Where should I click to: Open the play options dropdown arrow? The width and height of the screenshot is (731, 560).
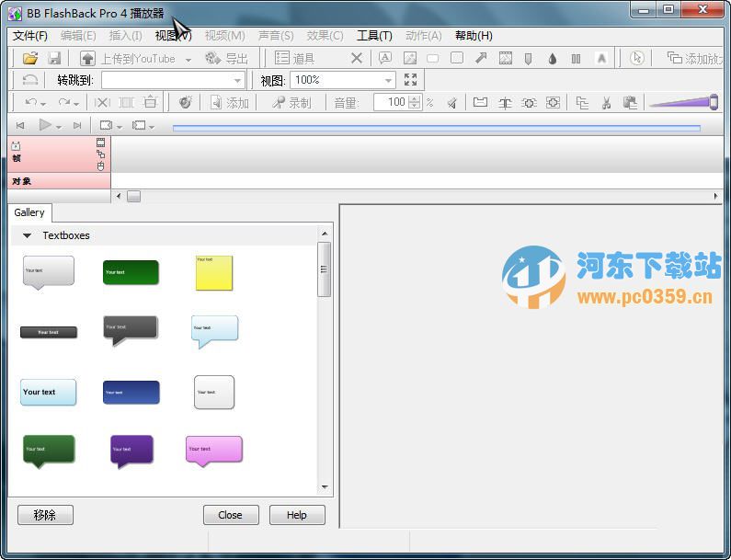[59, 127]
